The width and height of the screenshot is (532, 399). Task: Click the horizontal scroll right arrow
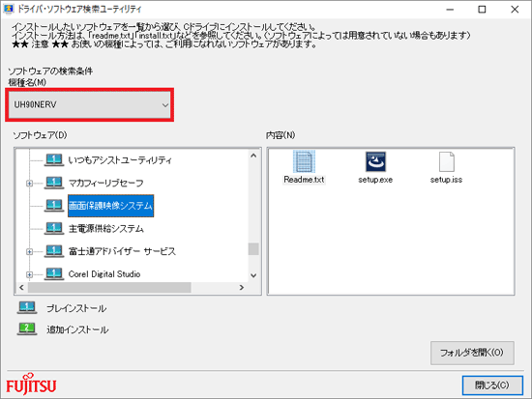pyautogui.click(x=242, y=288)
